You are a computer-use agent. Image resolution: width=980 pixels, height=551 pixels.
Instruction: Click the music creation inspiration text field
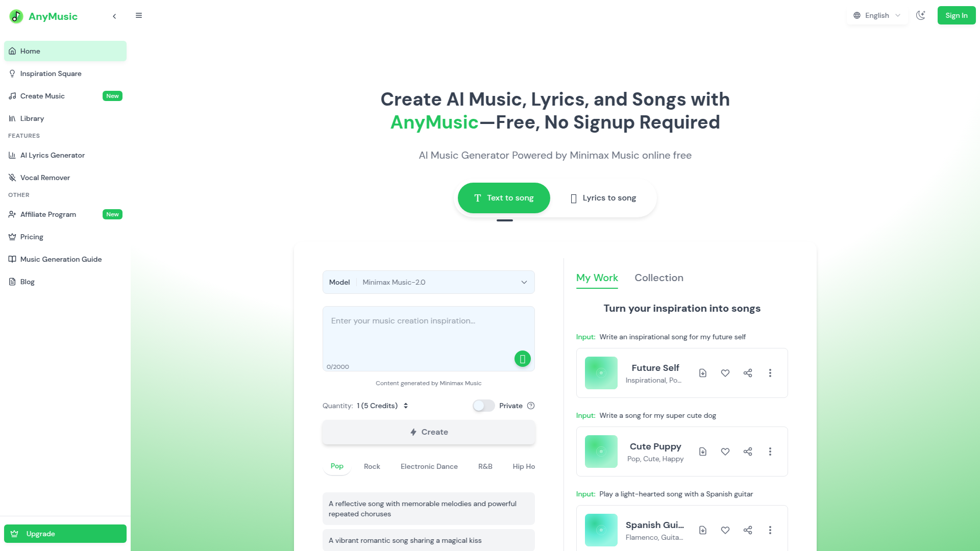[x=429, y=339]
